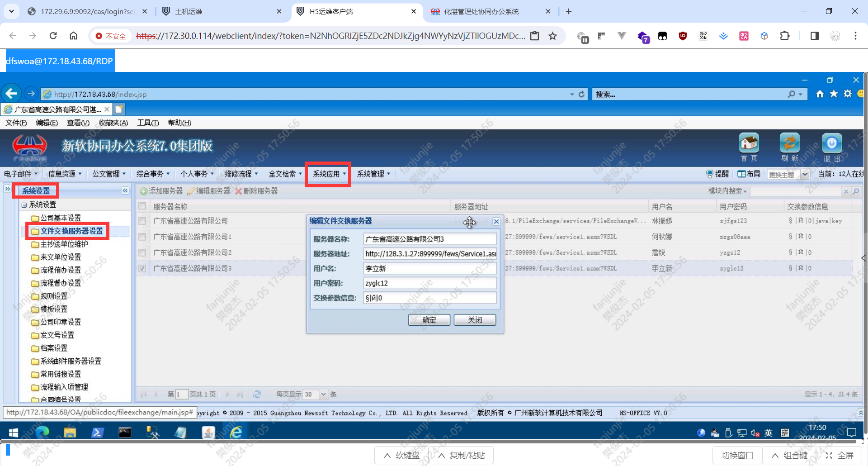Switch to the 主机运维 Chrome tab
Viewport: 868px width, 466px height.
point(222,11)
